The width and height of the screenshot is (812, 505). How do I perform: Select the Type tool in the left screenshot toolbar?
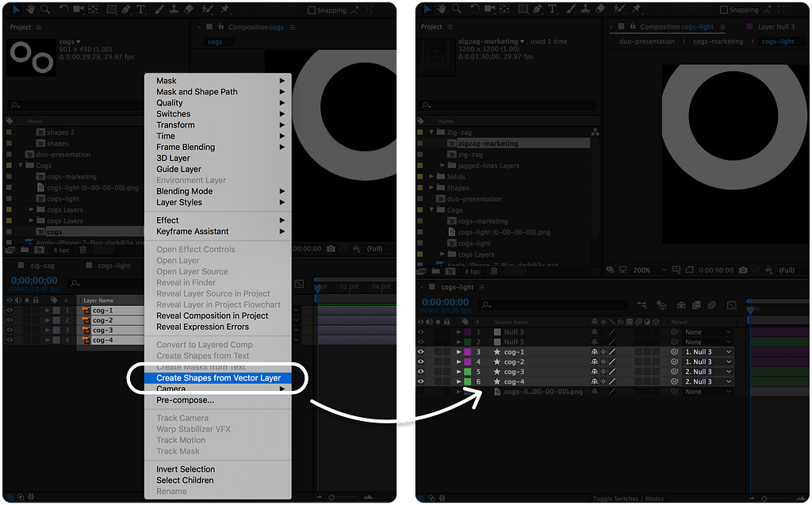140,10
